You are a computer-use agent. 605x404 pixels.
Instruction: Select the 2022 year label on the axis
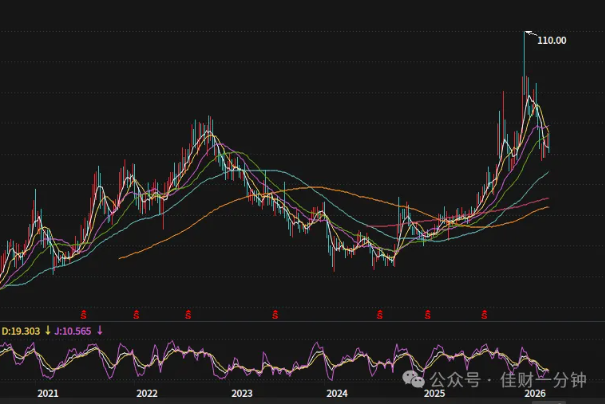pos(147,393)
